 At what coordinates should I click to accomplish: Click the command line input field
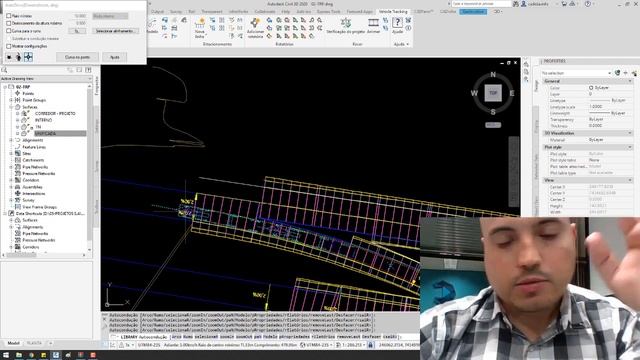(264, 337)
